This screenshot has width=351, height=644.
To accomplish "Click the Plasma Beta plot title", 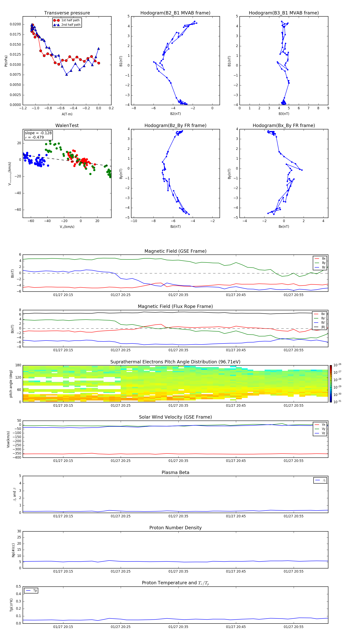I will (175, 473).
